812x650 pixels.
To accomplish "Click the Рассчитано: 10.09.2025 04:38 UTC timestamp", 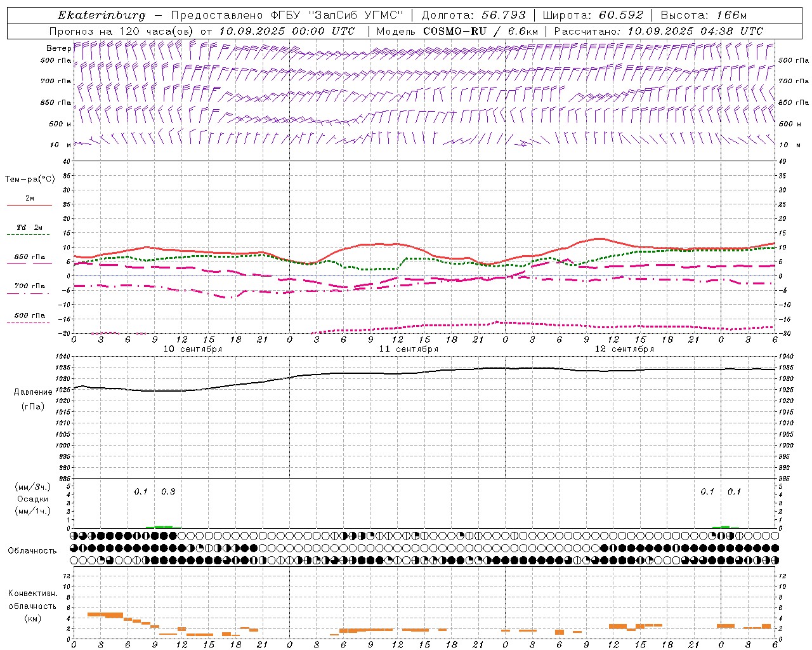I will 658,31.
